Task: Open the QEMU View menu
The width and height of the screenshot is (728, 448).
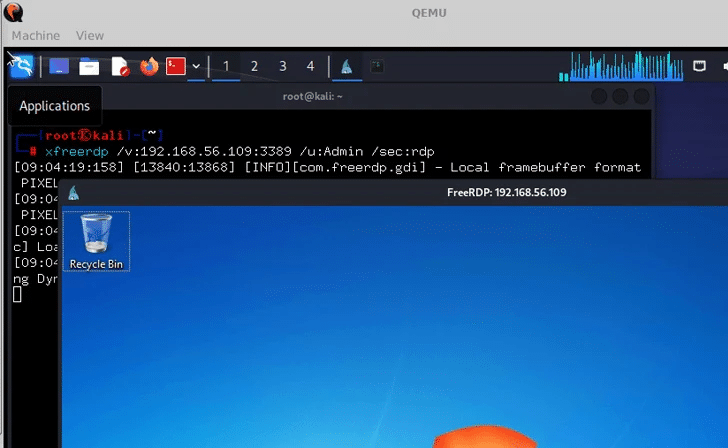Action: pos(90,35)
